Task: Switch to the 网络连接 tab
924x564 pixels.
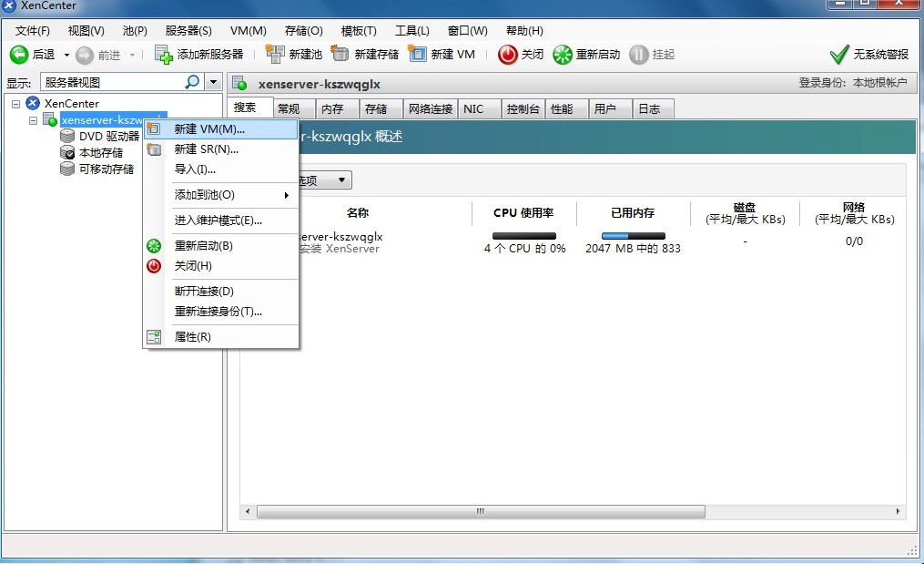Action: [x=431, y=108]
